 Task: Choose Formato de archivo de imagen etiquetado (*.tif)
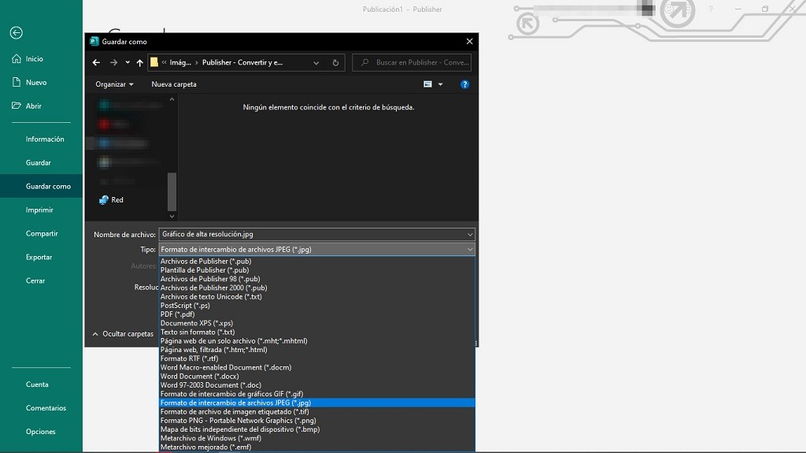pyautogui.click(x=317, y=411)
